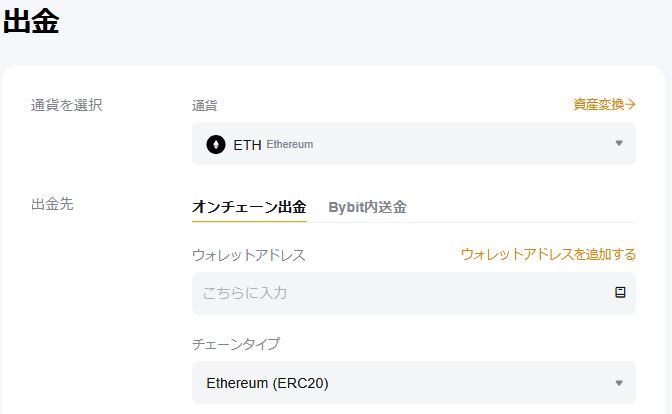This screenshot has height=414, width=672.
Task: Click the 出金 page heading
Action: point(31,22)
